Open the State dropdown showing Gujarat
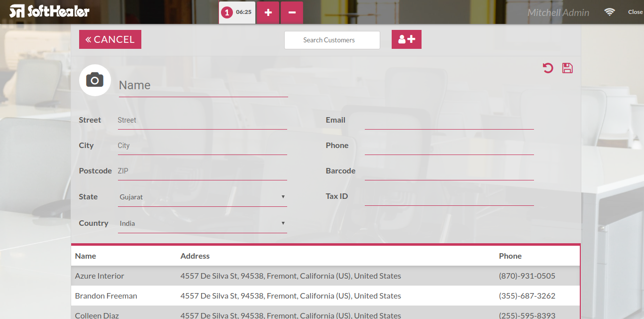Viewport: 644px width, 319px height. (x=203, y=197)
